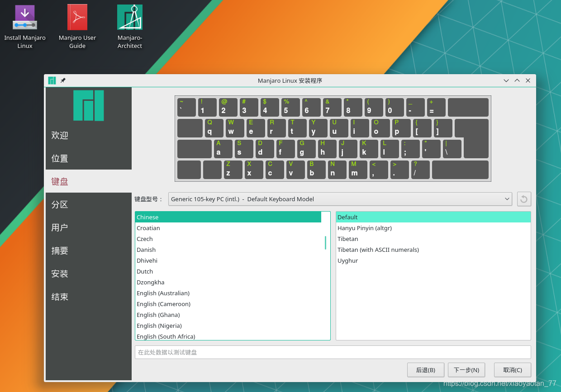Select Chinese in the layout list
Viewport: 561px width, 392px height.
point(228,217)
